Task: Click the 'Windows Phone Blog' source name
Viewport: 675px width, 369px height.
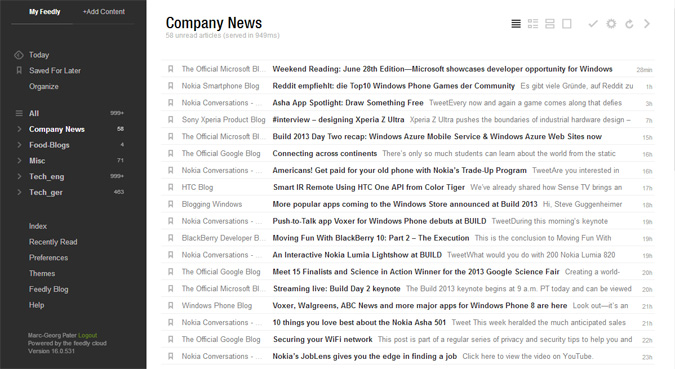Action: tap(217, 305)
